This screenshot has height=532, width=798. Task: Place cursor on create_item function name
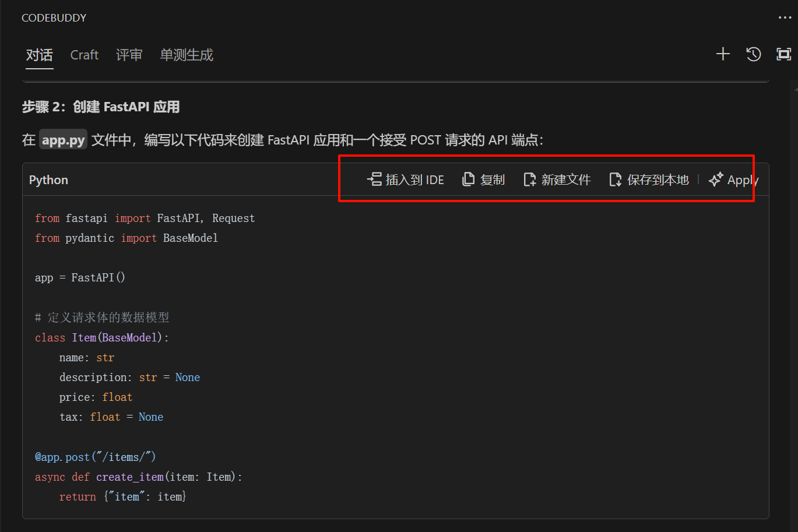(129, 477)
